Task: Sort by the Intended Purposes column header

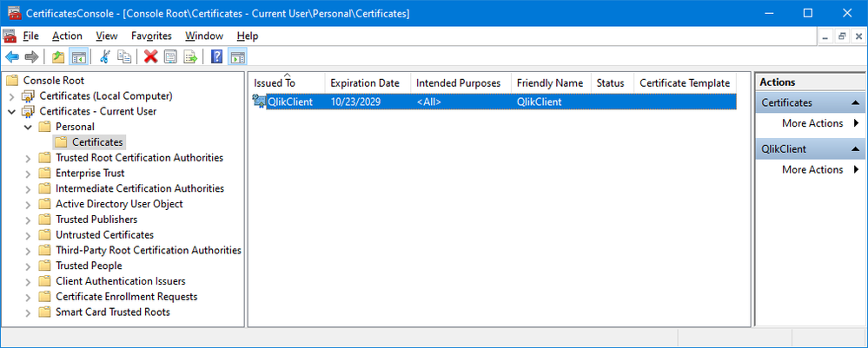Action: tap(461, 83)
